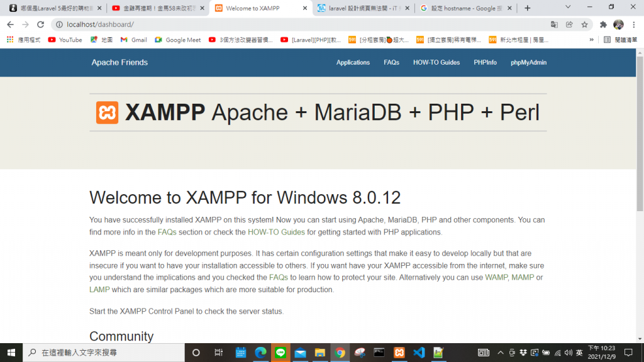Open FAQs in the XAMPP navbar
Screen dimensions: 644x362
click(391, 62)
